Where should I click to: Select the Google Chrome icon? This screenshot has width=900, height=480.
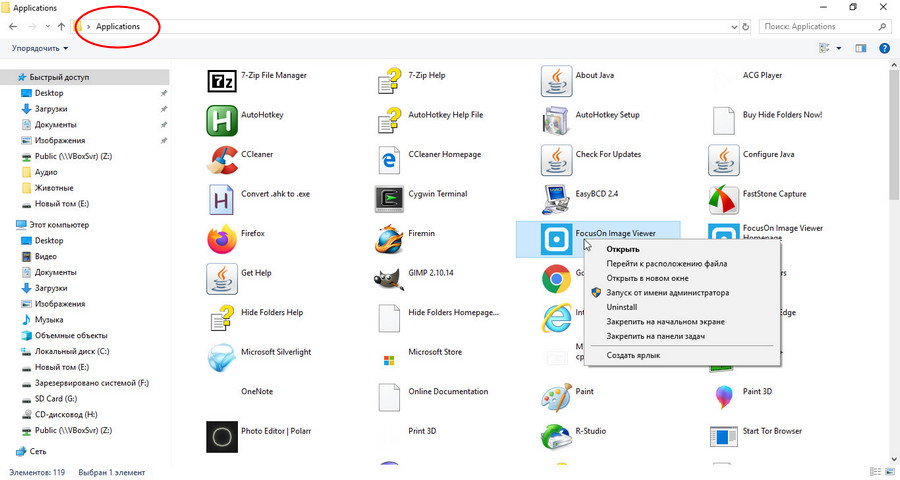(556, 279)
